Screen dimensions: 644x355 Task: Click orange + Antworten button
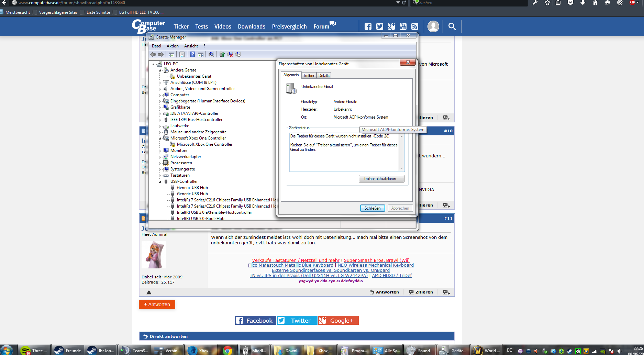(x=157, y=304)
